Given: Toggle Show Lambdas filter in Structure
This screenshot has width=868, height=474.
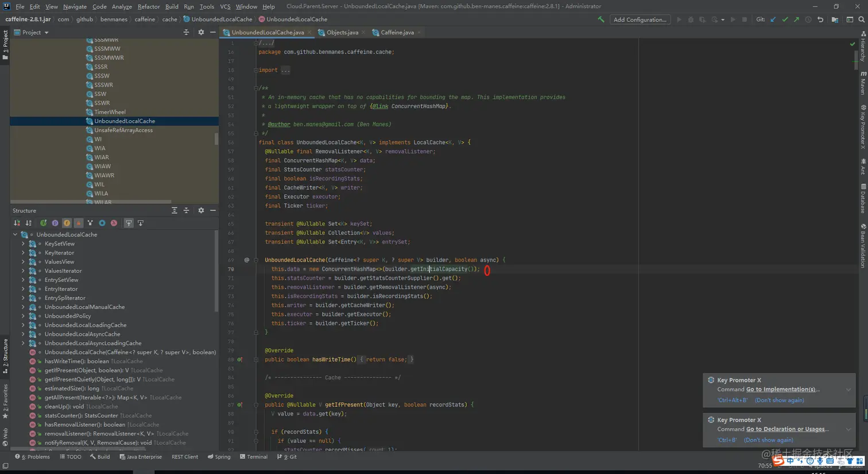Looking at the screenshot, I should pyautogui.click(x=114, y=223).
